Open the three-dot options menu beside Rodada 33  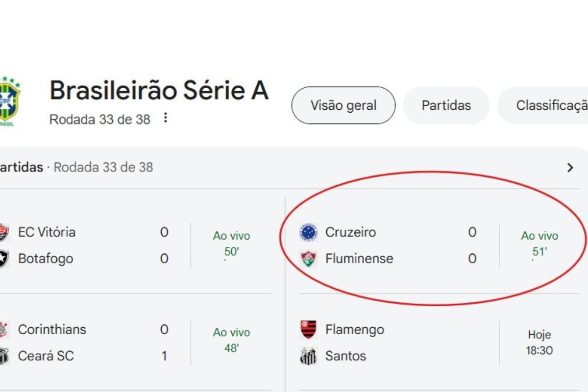[x=165, y=118]
